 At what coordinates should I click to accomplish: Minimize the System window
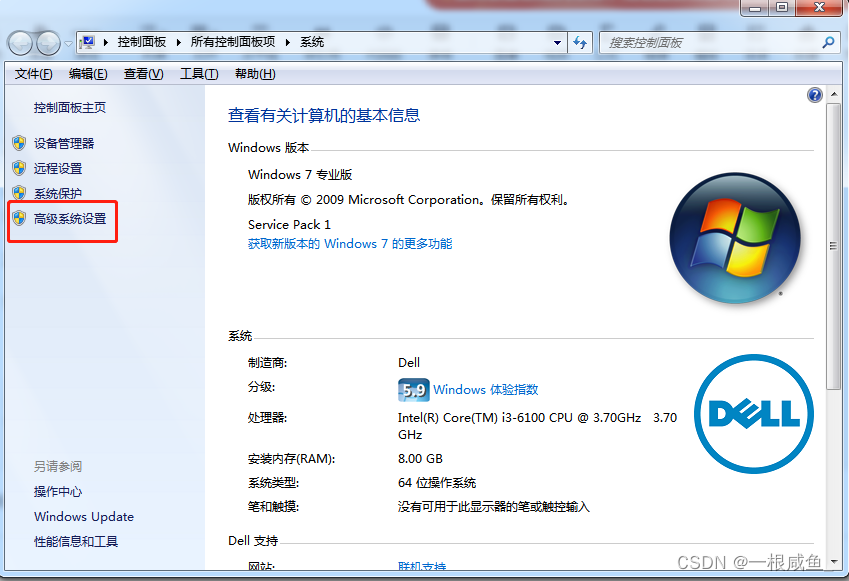(x=755, y=8)
